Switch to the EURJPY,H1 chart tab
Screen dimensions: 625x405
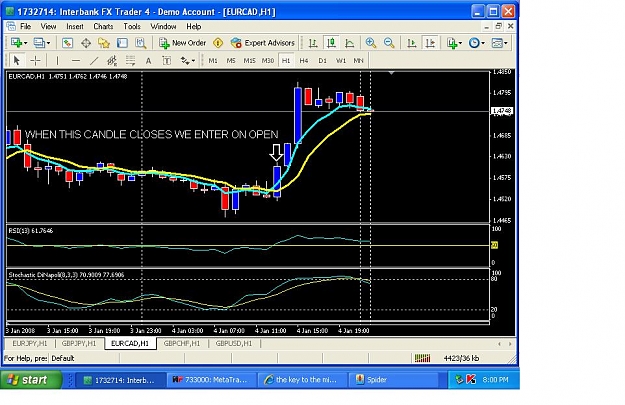[29, 343]
